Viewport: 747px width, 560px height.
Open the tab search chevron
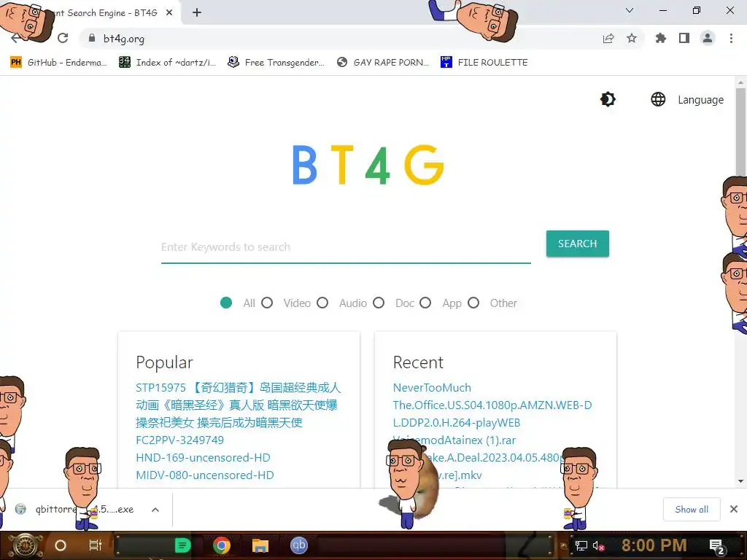pos(630,10)
